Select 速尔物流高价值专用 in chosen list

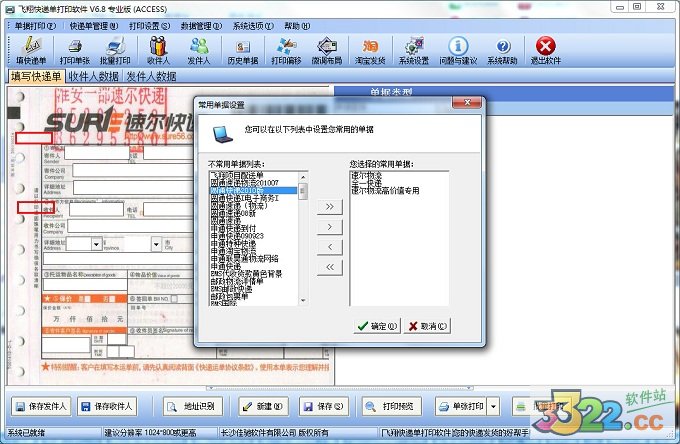[385, 190]
